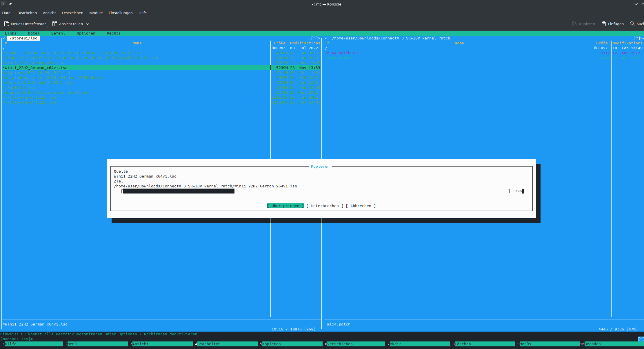Screen dimensions: 644x349
Task: Open the Neues Unterfenster dropdown arrow
Action: pyautogui.click(x=47, y=27)
